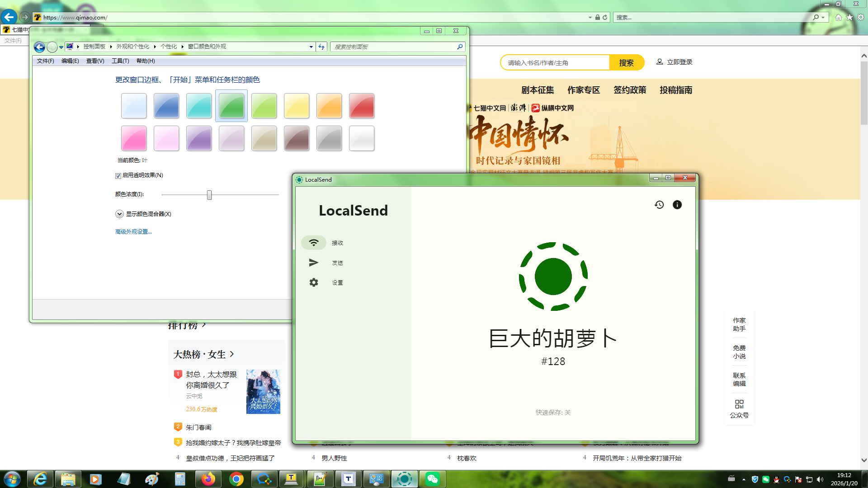Click the yellow search button on qimao
Screen dimensions: 868x488
626,63
